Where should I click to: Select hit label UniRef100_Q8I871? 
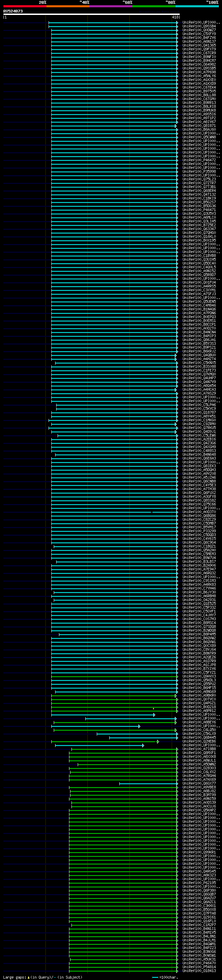point(199,125)
